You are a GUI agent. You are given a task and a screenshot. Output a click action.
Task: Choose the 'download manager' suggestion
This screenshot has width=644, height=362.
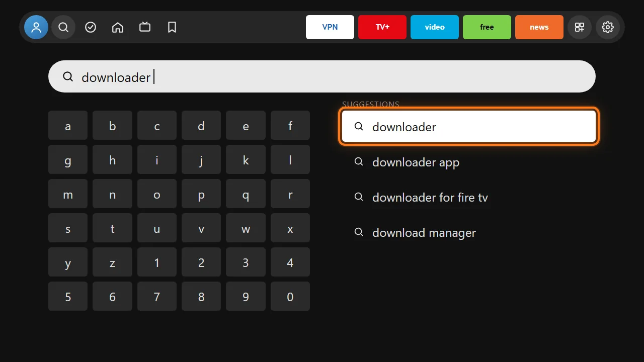click(469, 232)
